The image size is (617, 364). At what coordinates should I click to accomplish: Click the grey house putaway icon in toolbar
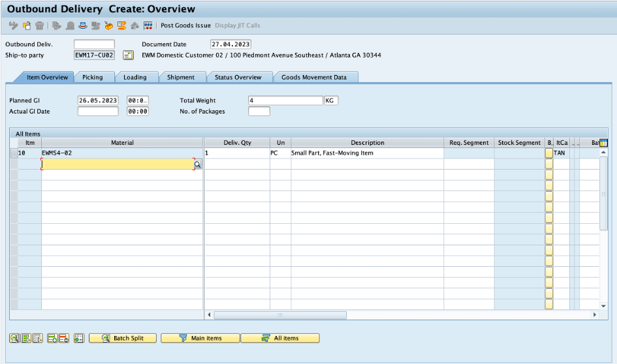(x=134, y=25)
